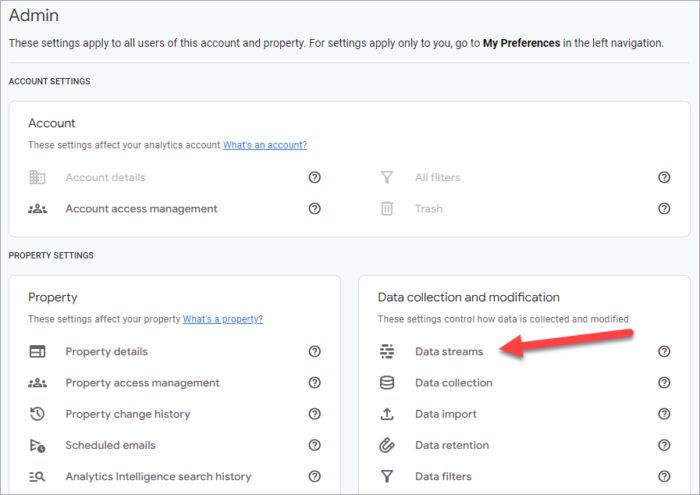Click the Property details card icon
Screen dimensions: 700x495
(37, 352)
